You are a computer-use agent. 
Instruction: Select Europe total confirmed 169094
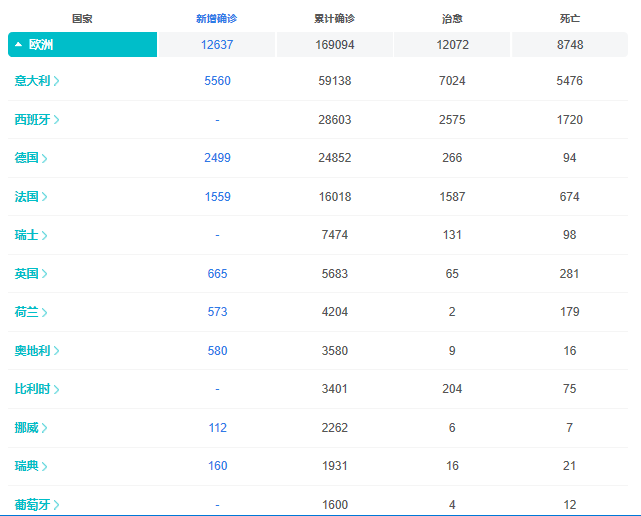pos(335,45)
